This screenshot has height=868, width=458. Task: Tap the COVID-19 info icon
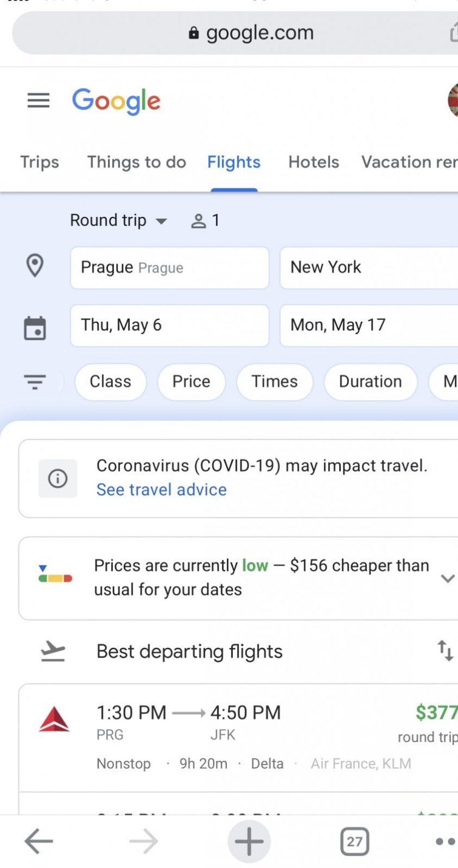click(x=58, y=478)
